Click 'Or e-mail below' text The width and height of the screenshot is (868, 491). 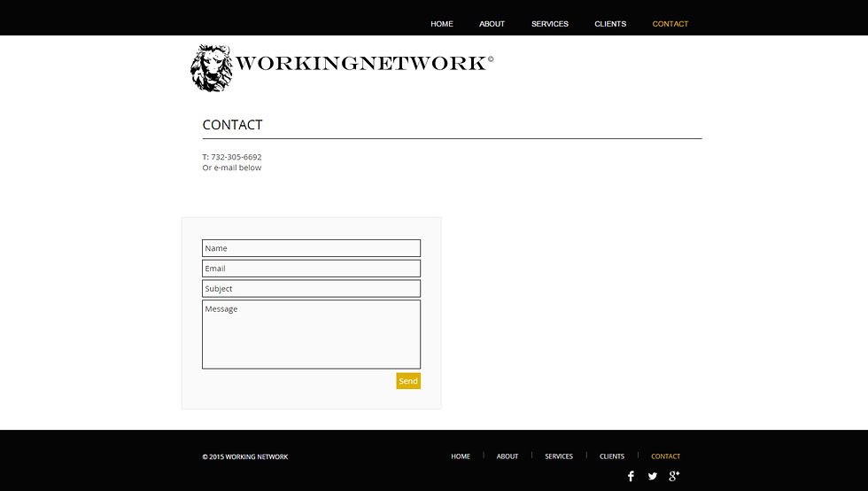coord(232,168)
